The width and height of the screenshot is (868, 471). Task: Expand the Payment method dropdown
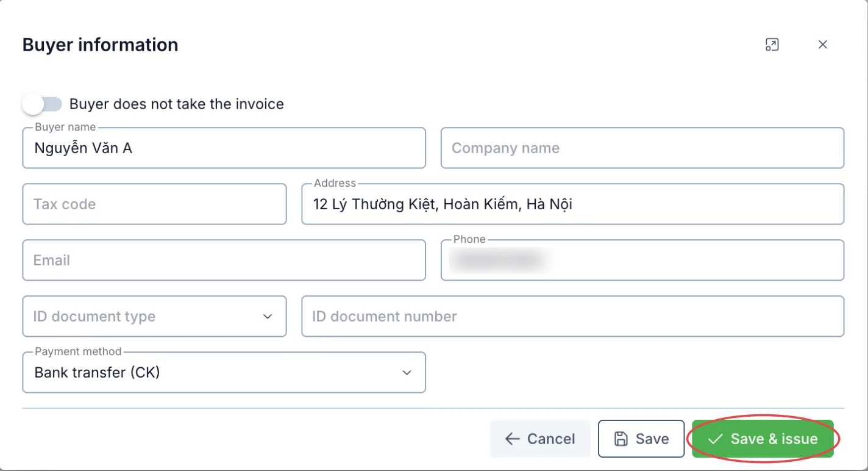(x=224, y=372)
